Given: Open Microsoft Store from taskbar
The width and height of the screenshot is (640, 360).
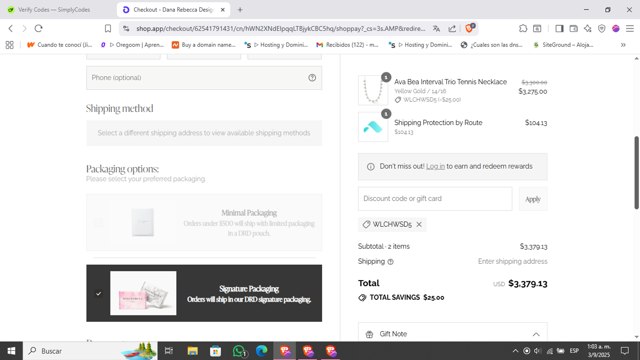Looking at the screenshot, I should [216, 351].
